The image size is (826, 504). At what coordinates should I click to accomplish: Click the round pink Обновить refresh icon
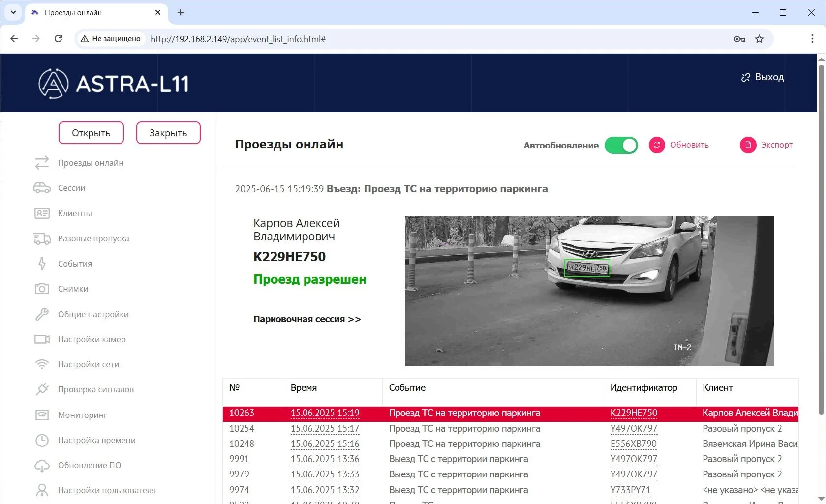tap(657, 145)
